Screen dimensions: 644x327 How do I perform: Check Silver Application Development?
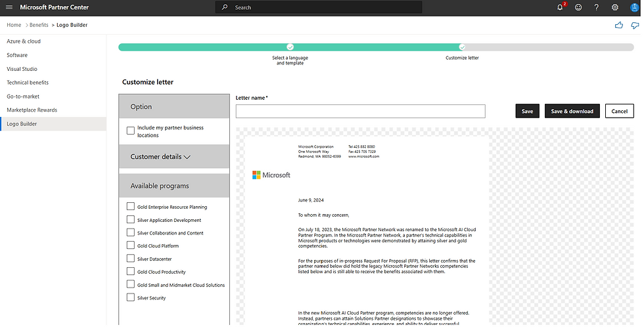click(131, 219)
